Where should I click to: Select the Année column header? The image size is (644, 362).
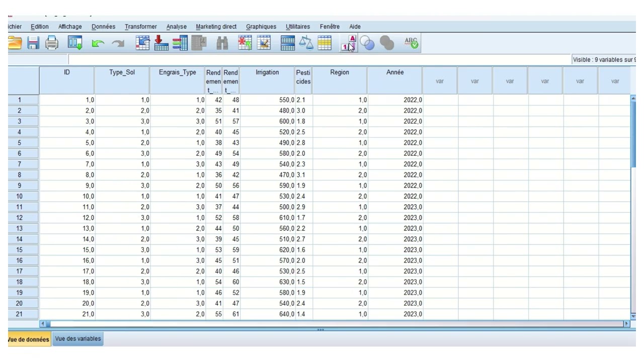(x=395, y=80)
